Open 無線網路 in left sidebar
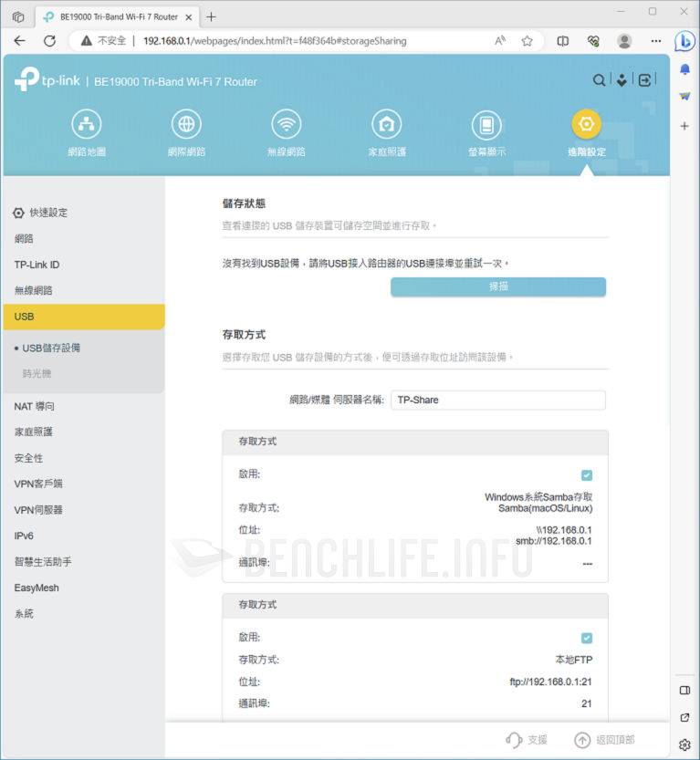Screen dimensions: 700x760 tap(33, 290)
